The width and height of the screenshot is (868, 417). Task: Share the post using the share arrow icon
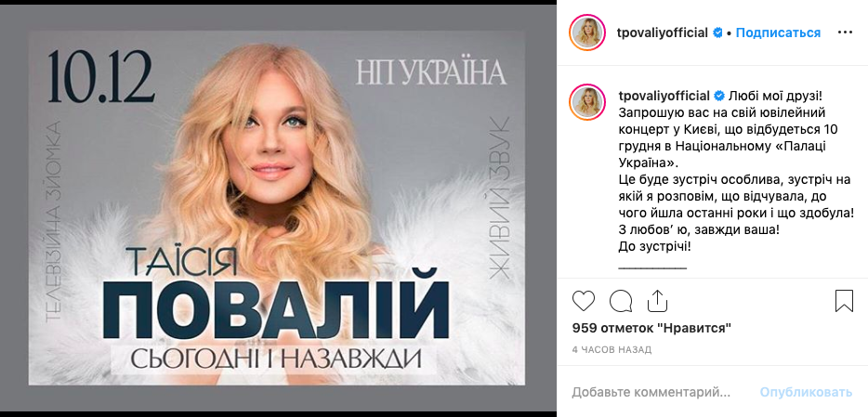point(657,300)
